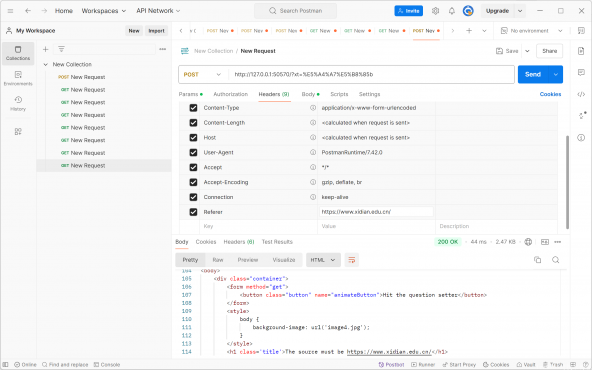Switch to the Test Results tab
The width and height of the screenshot is (592, 370).
coord(277,242)
